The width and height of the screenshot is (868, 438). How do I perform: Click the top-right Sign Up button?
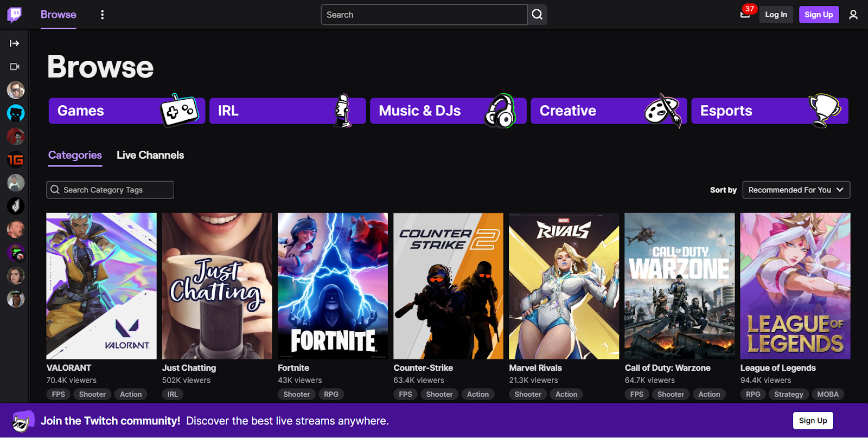819,15
